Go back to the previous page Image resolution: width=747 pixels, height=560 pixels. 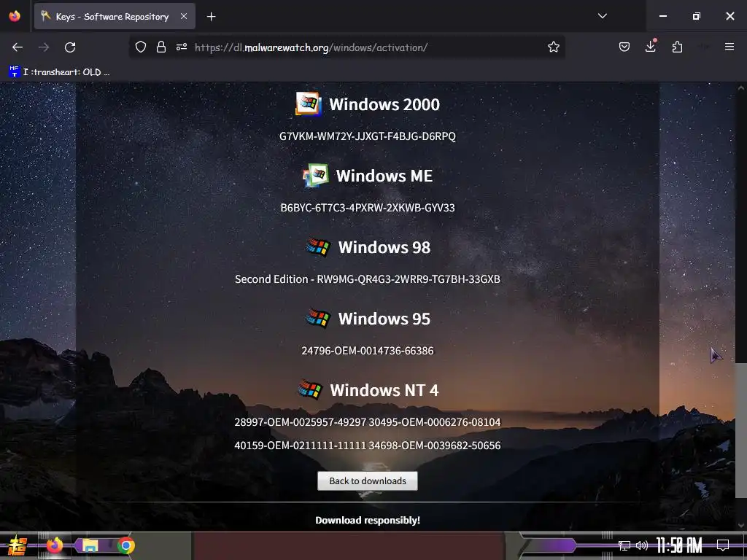18,47
